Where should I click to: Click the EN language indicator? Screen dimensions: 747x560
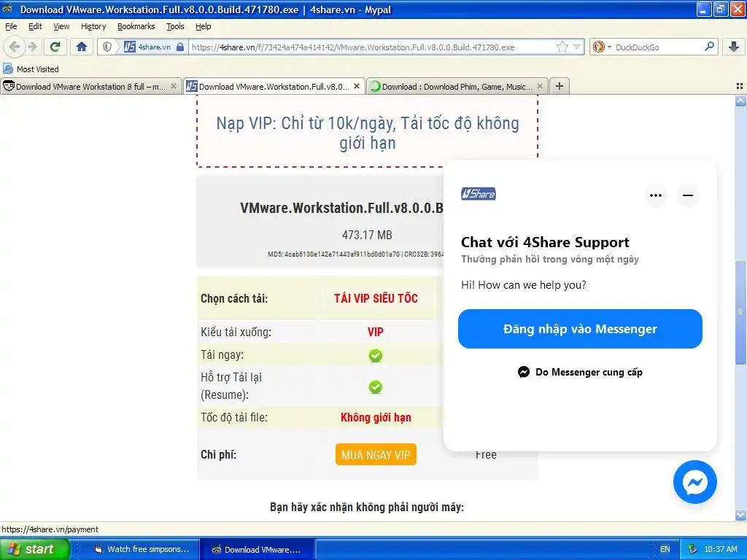point(665,549)
